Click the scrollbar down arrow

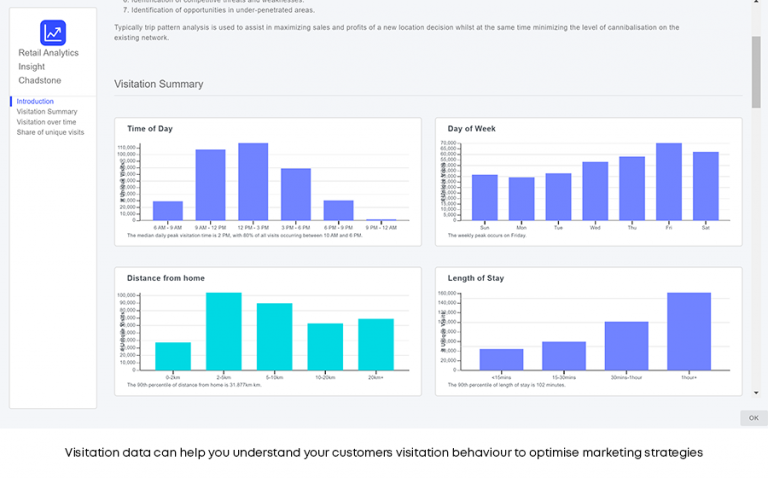click(x=756, y=394)
